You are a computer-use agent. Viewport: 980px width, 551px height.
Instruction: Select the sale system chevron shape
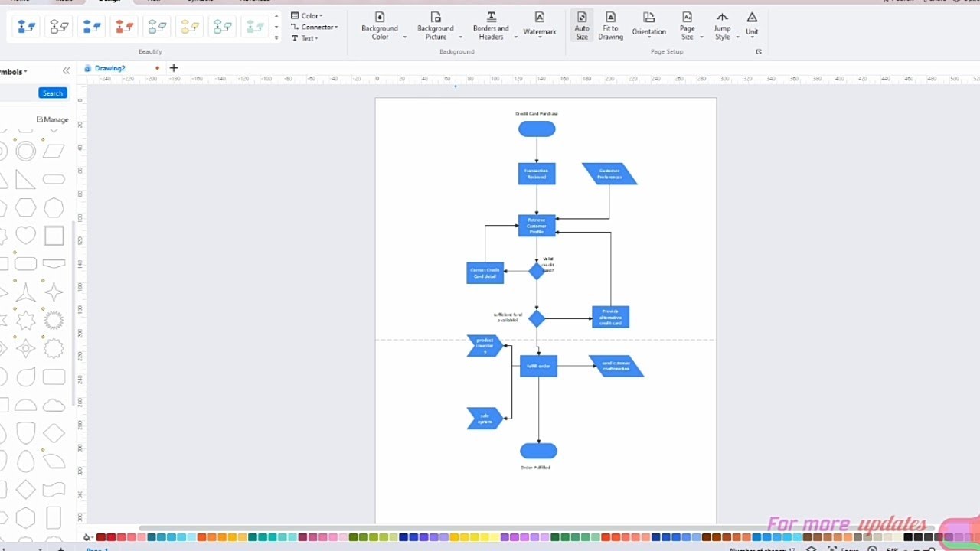coord(485,419)
